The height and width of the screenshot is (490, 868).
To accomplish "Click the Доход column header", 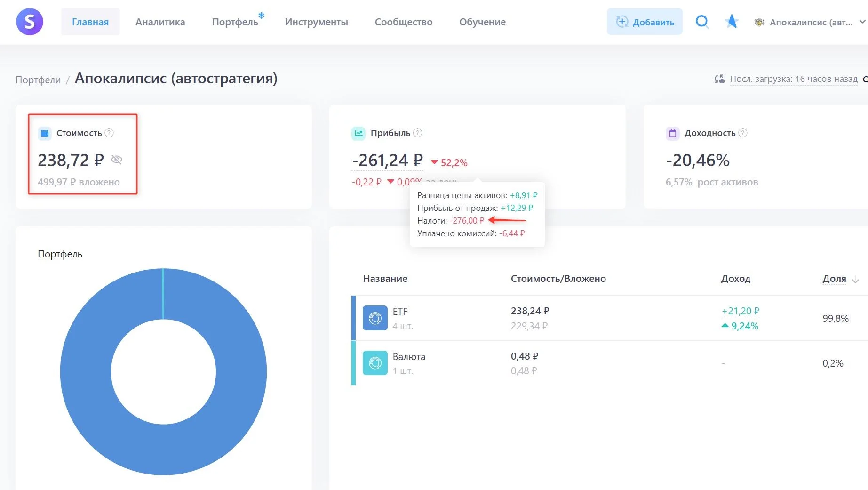I will tap(736, 279).
